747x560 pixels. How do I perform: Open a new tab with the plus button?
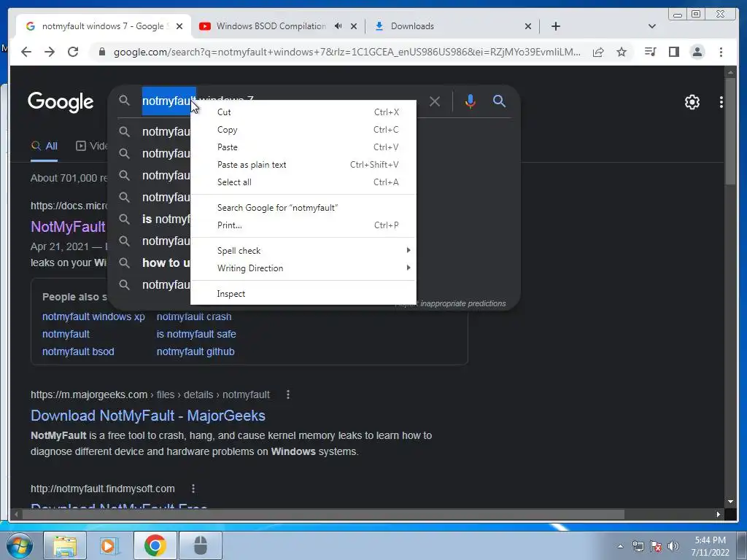555,26
